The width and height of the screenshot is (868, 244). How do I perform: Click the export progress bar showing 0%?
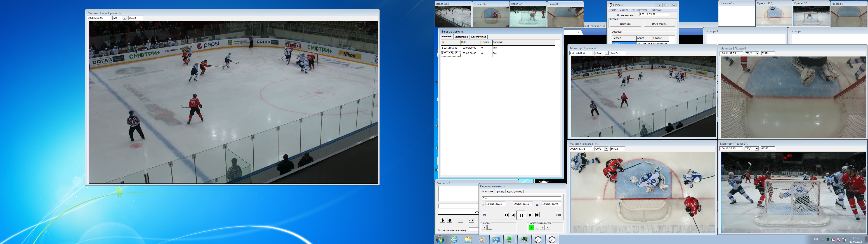tap(458, 212)
